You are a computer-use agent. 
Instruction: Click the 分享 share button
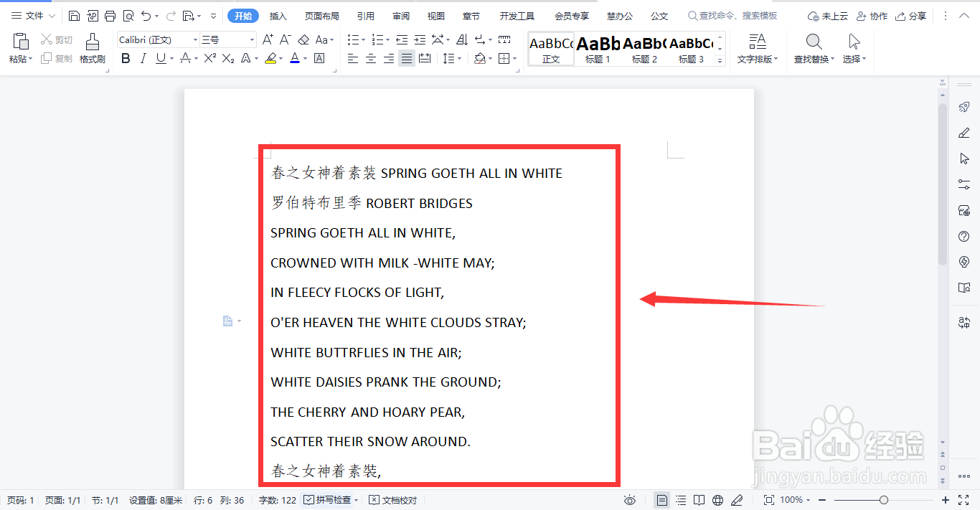point(910,16)
